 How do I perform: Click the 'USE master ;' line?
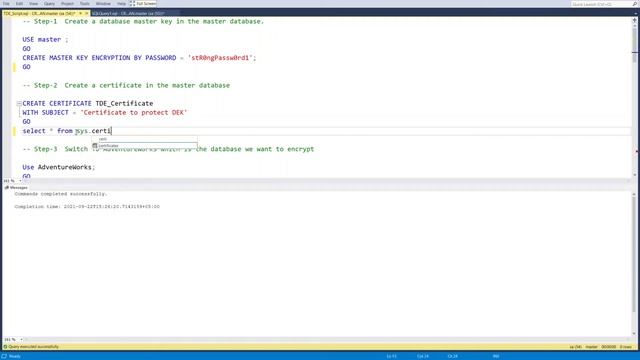[45, 40]
